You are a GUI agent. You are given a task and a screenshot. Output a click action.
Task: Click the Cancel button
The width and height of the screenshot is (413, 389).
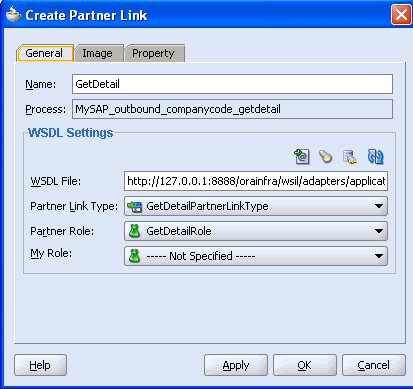pos(374,365)
